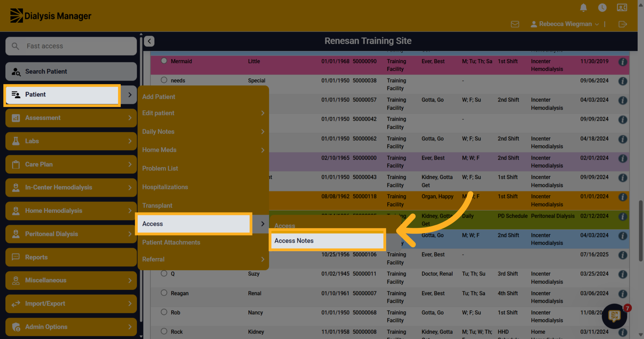Open the chat widget with 7 notifications

614,316
